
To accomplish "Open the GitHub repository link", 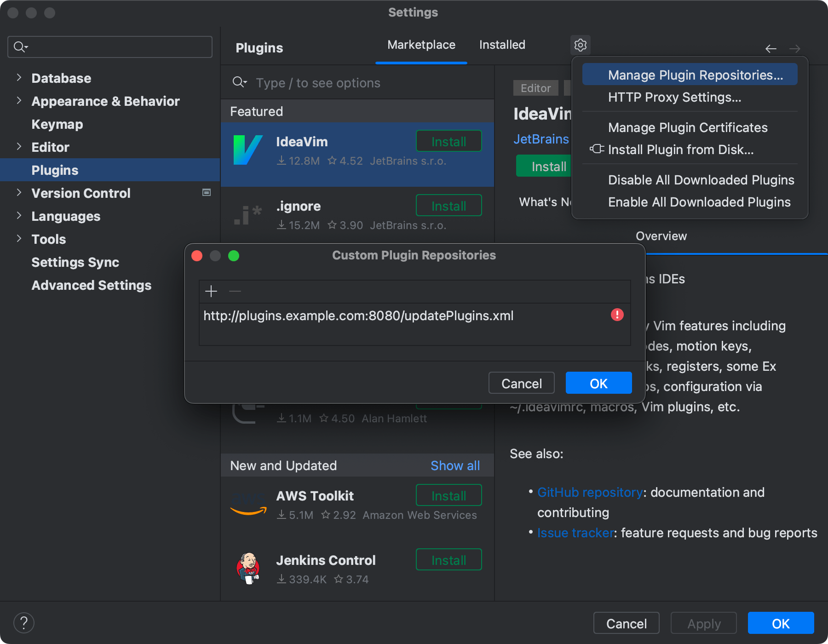I will tap(590, 492).
